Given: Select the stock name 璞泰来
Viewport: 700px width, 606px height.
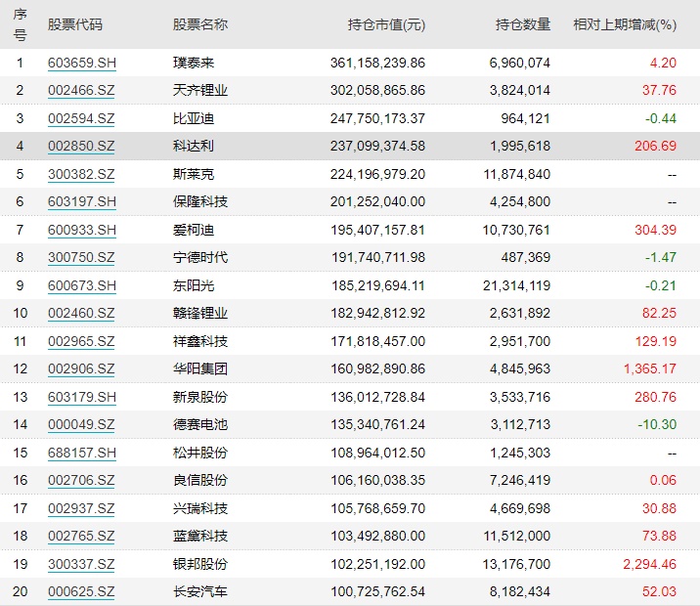Looking at the screenshot, I should pyautogui.click(x=194, y=63).
